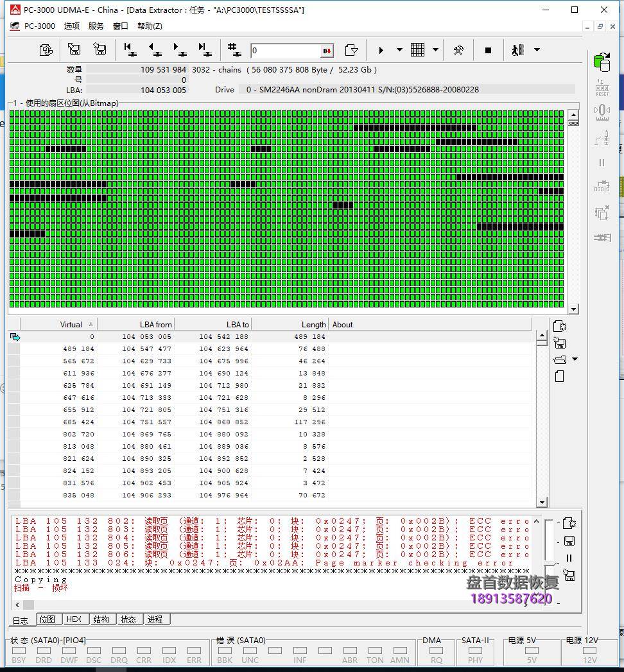The width and height of the screenshot is (624, 672).
Task: Open dropdown arrow next to the play button
Action: (x=399, y=50)
